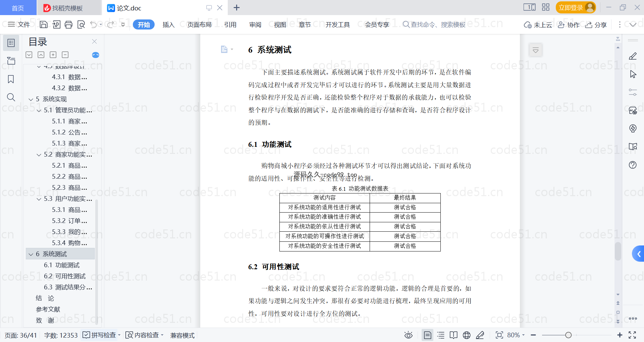Collapse the 5 系统实现 tree node
Viewport: 644px width, 342px height.
coord(31,100)
